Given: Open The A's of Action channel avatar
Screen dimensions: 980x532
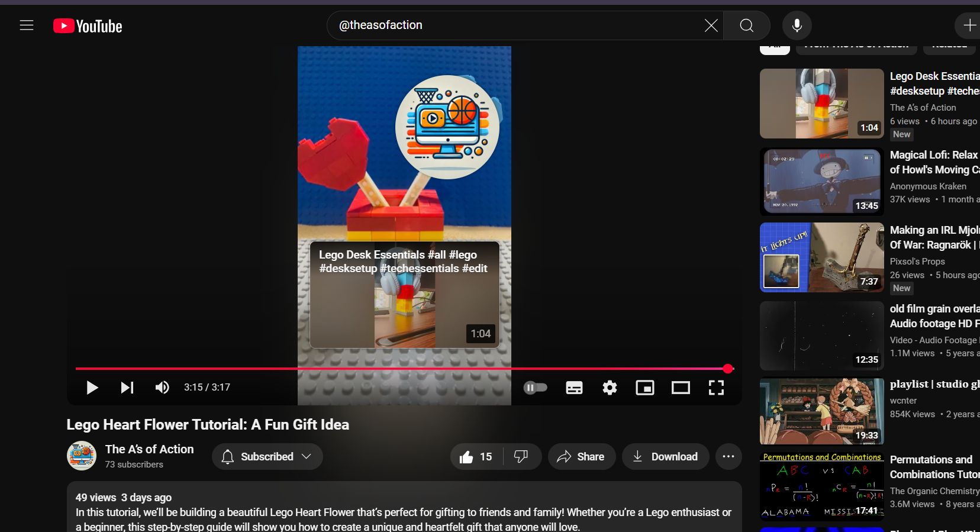Looking at the screenshot, I should click(82, 456).
